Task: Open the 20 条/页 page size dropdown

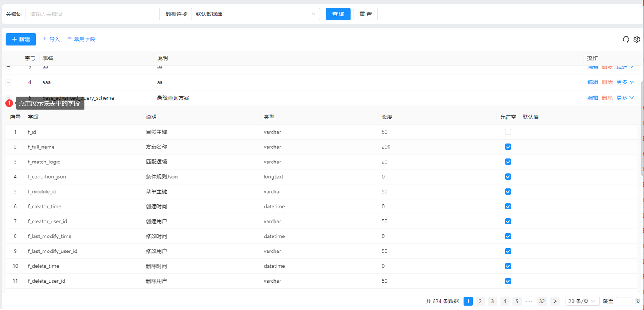Action: click(581, 301)
